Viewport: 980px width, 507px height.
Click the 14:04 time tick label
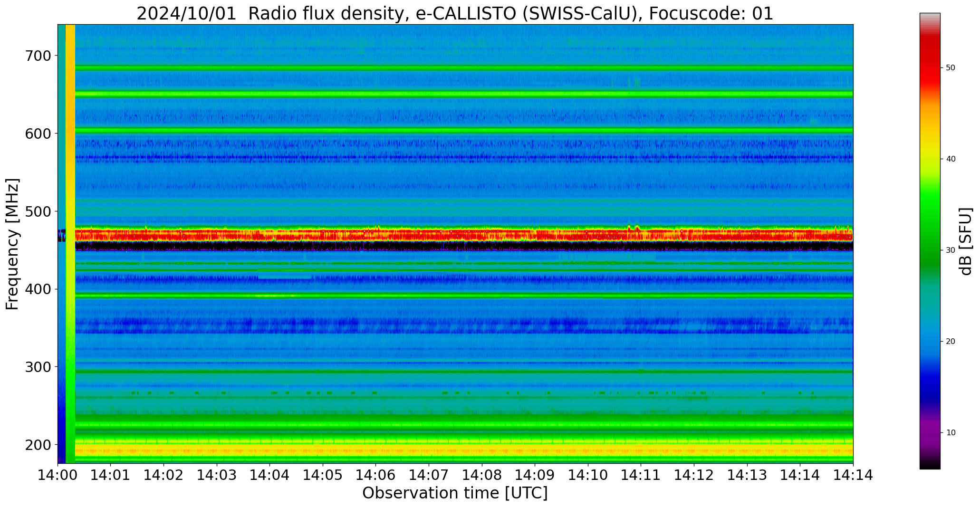pos(270,475)
